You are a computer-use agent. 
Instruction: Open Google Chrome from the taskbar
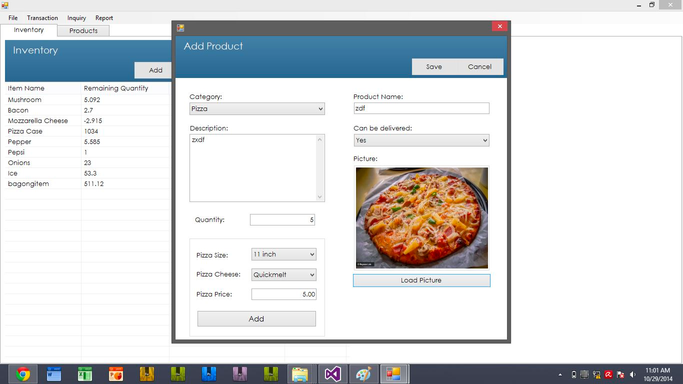(23, 374)
